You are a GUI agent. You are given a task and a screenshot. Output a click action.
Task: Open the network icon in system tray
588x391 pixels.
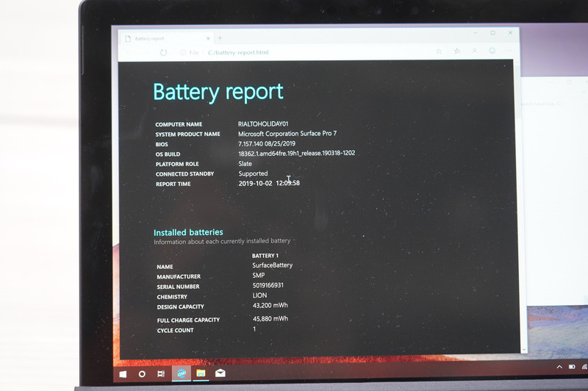point(584,367)
